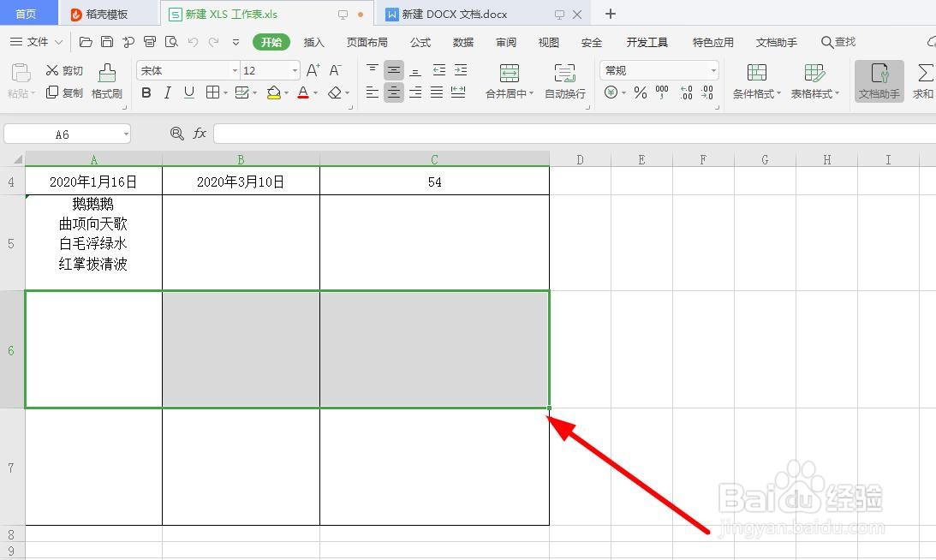
Task: Align text left
Action: tap(373, 92)
